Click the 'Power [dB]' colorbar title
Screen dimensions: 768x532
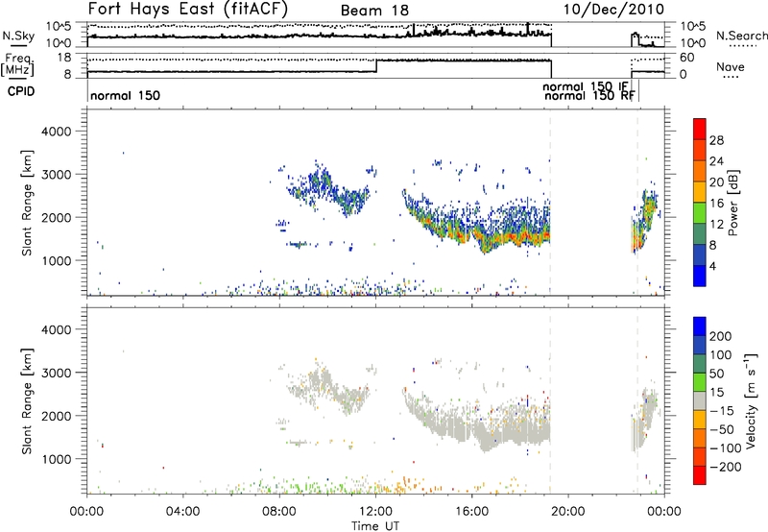tap(732, 203)
